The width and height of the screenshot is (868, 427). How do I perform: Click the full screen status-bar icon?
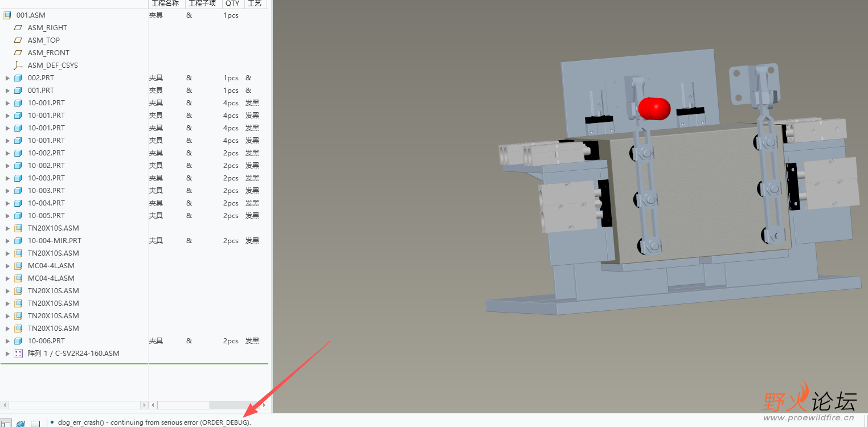[x=35, y=424]
